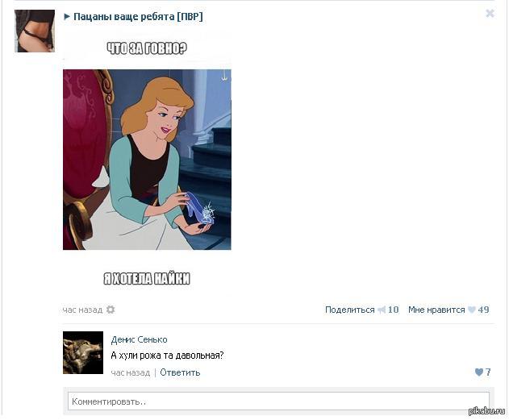Click the share count 10

click(x=393, y=310)
